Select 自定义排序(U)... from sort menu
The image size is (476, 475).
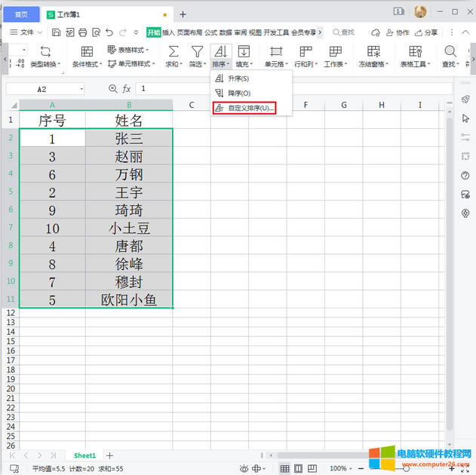pos(245,108)
